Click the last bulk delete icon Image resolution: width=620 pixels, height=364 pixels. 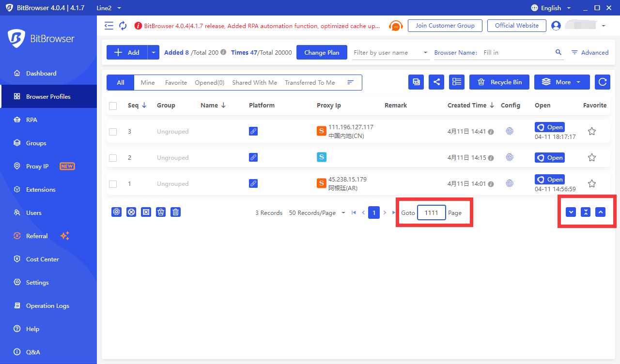pos(176,212)
